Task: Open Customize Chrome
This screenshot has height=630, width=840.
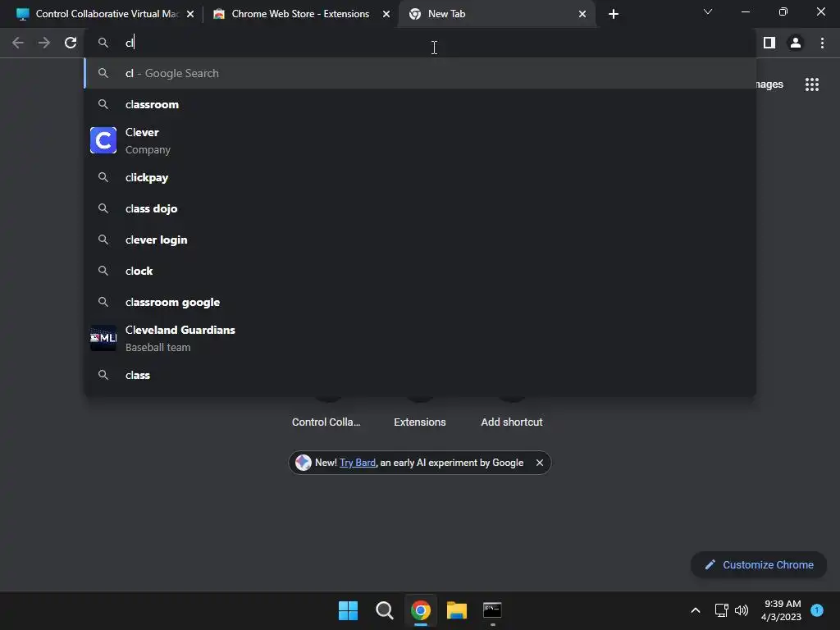Action: [759, 564]
